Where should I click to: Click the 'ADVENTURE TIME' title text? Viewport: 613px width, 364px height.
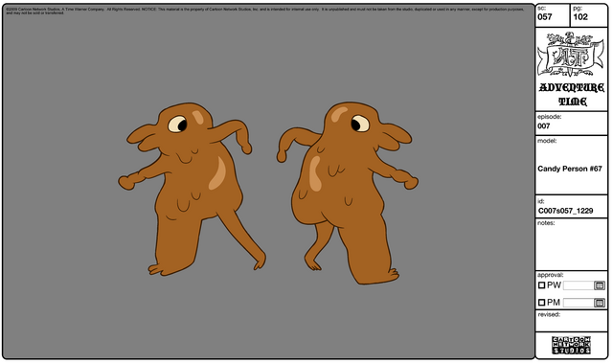[x=572, y=94]
